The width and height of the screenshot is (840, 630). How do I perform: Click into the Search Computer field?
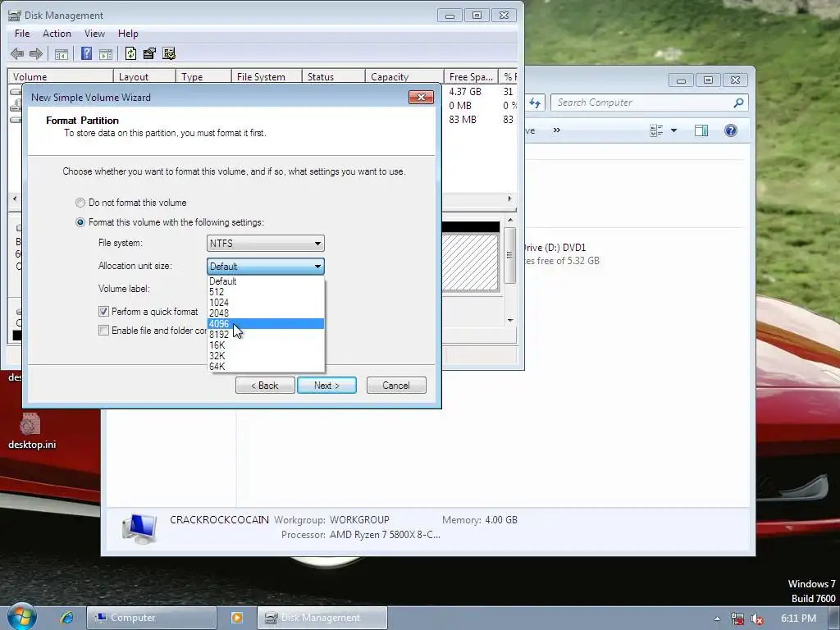643,103
